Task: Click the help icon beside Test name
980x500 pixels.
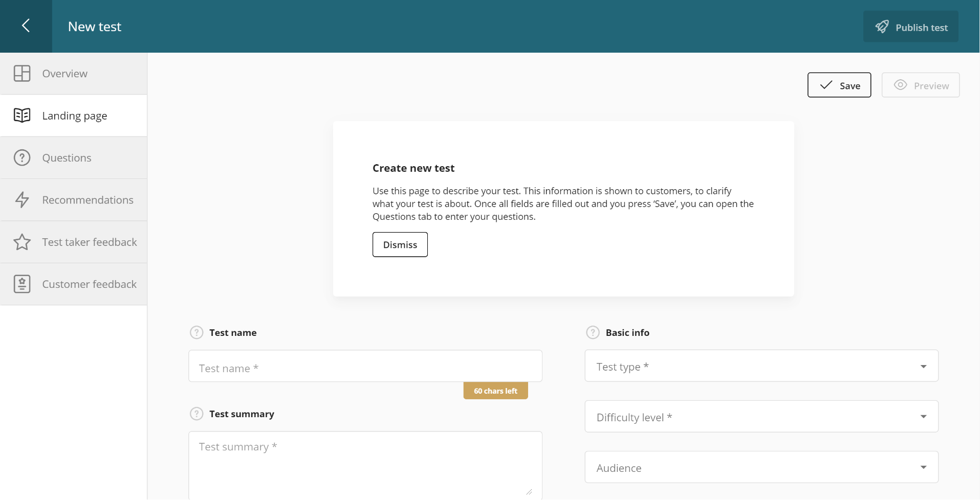Action: pyautogui.click(x=197, y=333)
